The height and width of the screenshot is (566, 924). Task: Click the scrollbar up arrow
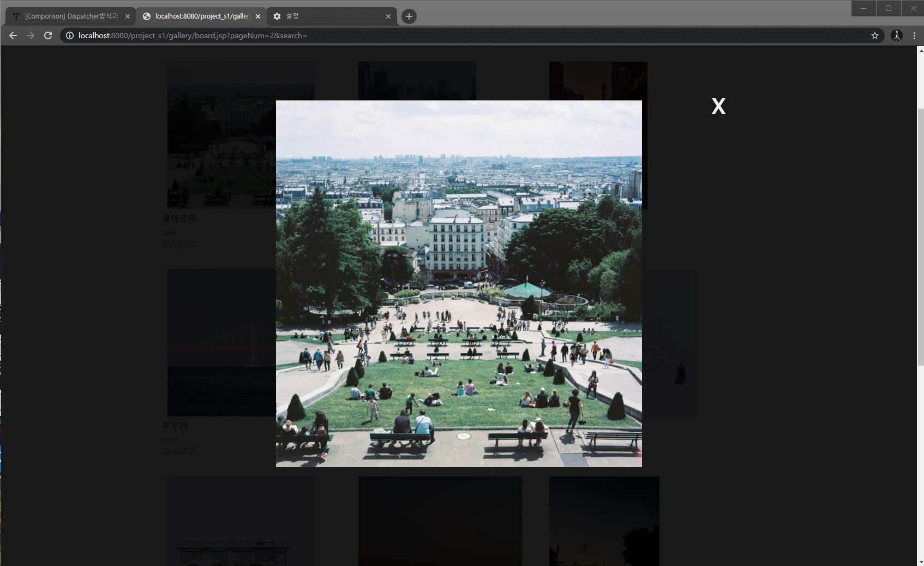(x=920, y=51)
